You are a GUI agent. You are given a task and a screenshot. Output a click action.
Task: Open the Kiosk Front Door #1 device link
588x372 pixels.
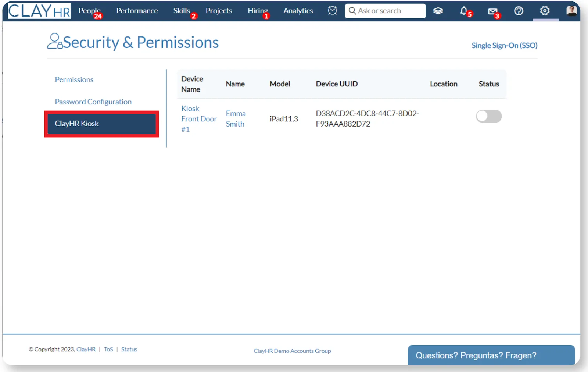199,119
